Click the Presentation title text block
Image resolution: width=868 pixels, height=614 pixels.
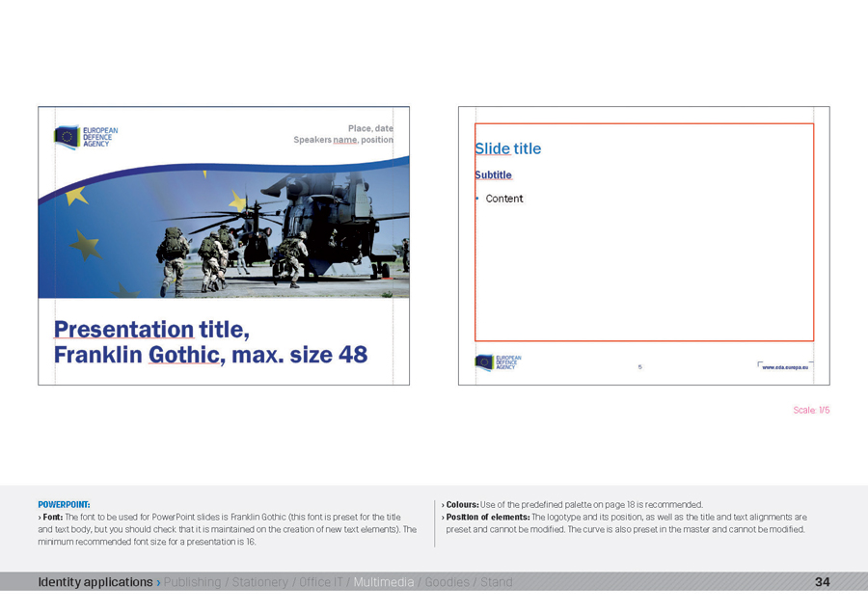pyautogui.click(x=210, y=342)
